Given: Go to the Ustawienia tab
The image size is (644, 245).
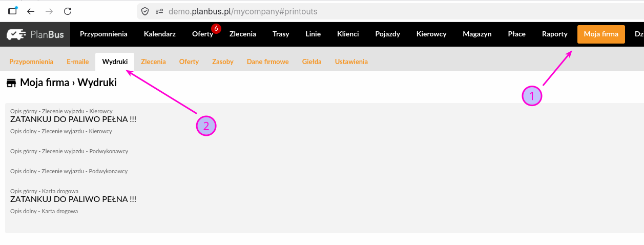Looking at the screenshot, I should pyautogui.click(x=351, y=62).
